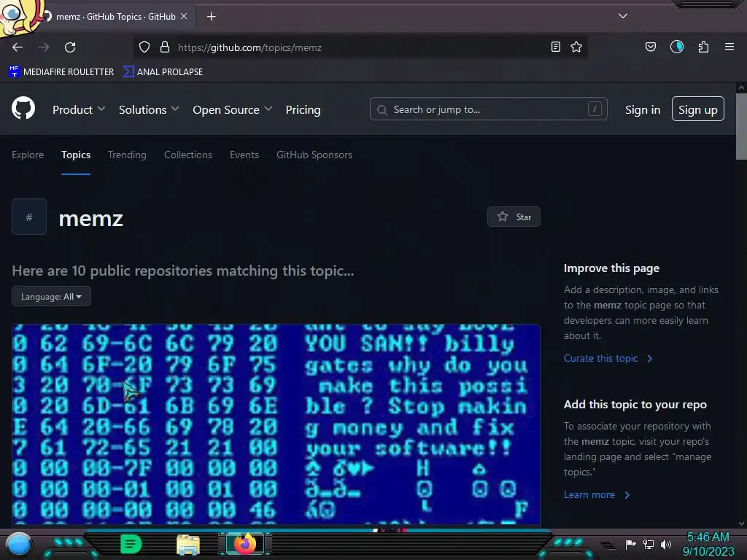The width and height of the screenshot is (747, 560).
Task: Open the Collections tab
Action: 188,155
